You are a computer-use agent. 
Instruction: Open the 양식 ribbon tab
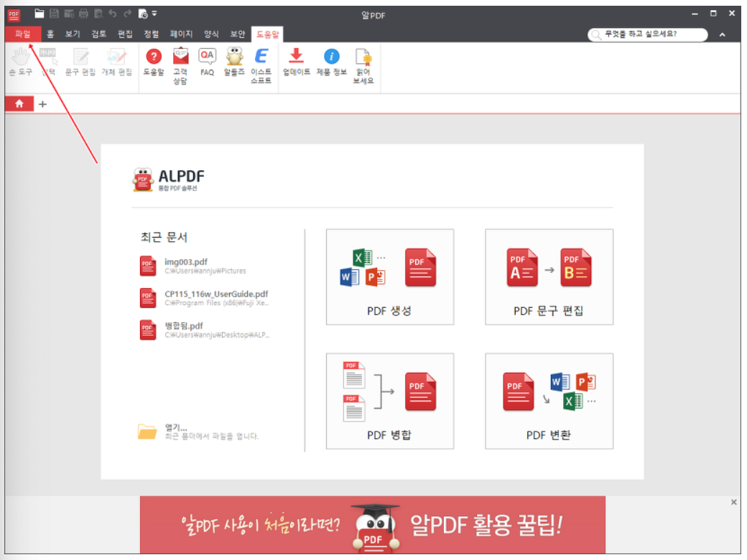(x=211, y=34)
